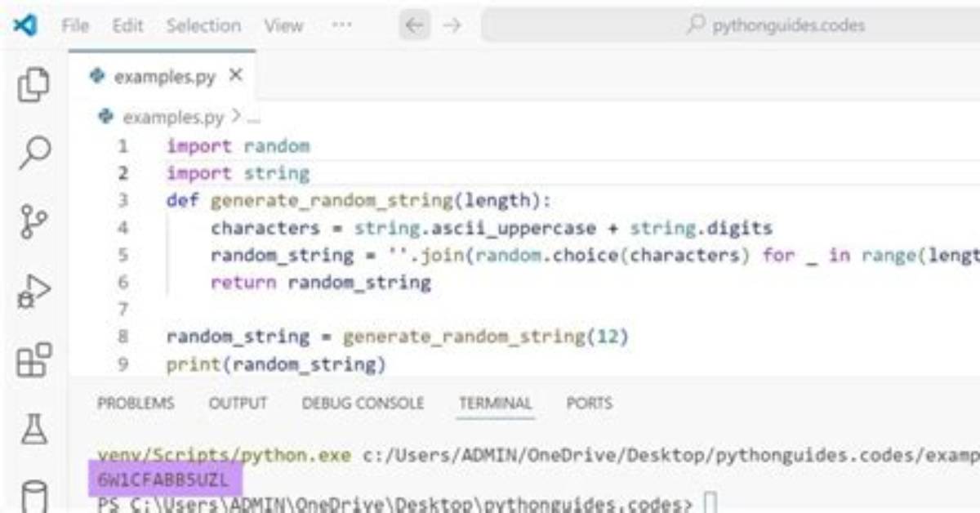This screenshot has width=980, height=513.
Task: Click the venv/Scripts/python.exe terminal command line
Action: [538, 454]
